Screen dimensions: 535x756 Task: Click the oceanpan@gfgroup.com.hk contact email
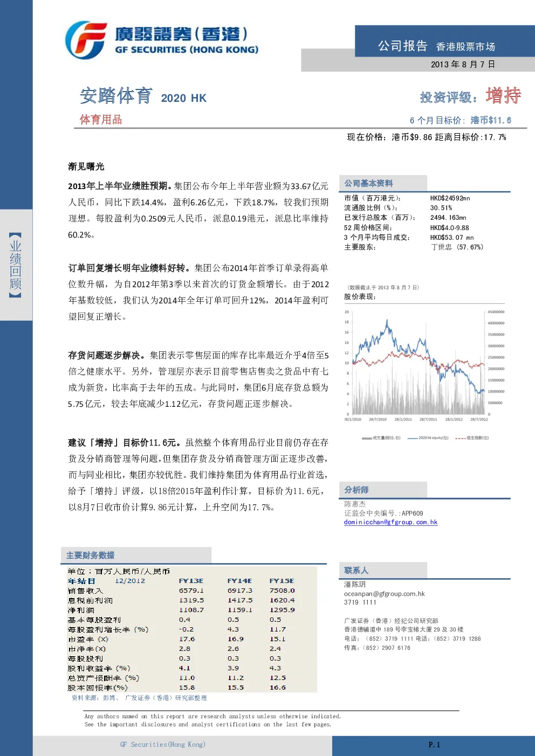click(385, 594)
